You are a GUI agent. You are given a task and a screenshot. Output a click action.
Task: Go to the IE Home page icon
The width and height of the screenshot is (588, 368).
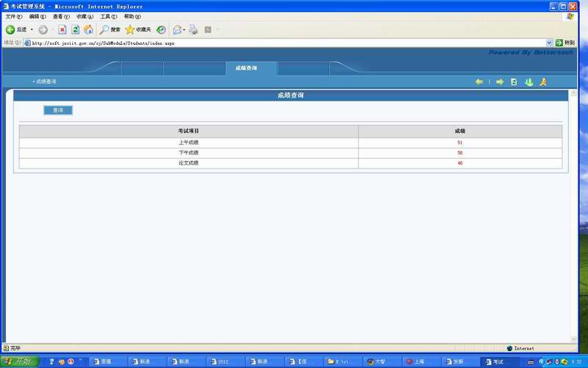pos(88,29)
